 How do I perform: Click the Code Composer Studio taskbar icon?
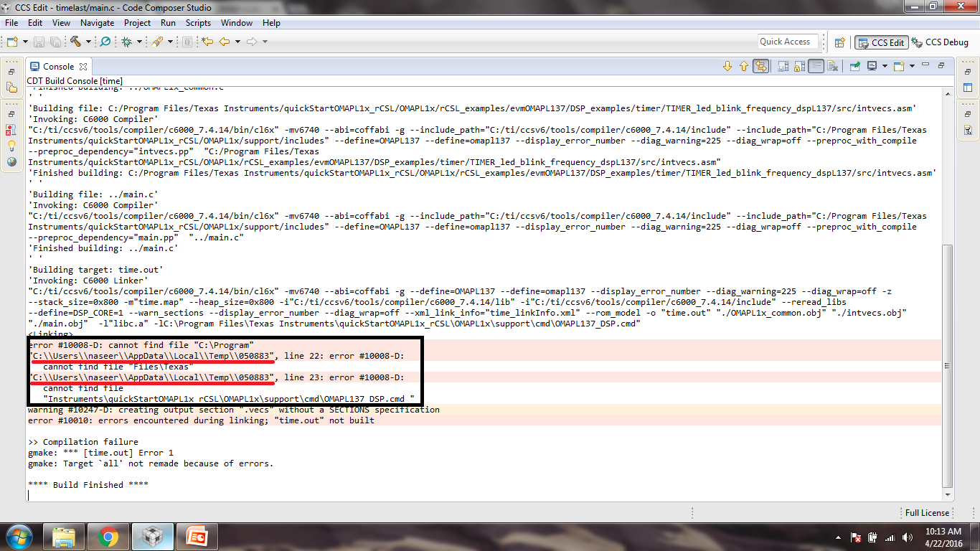pos(154,537)
